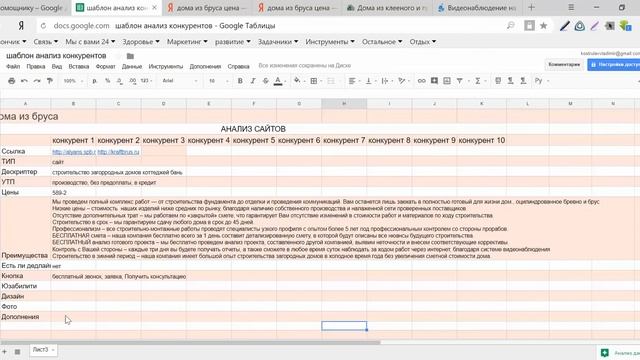Open the Правка menu
640x360 pixels.
click(x=36, y=66)
